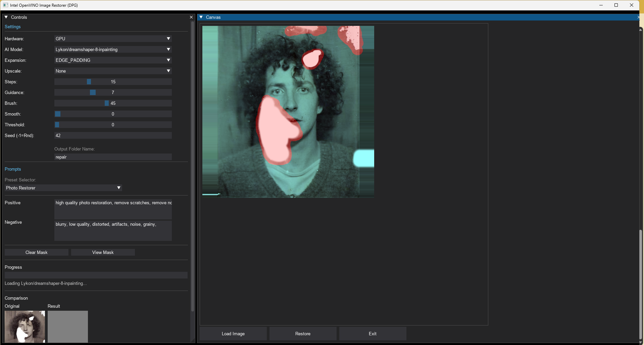Open the AI Model dropdown

[x=113, y=49]
